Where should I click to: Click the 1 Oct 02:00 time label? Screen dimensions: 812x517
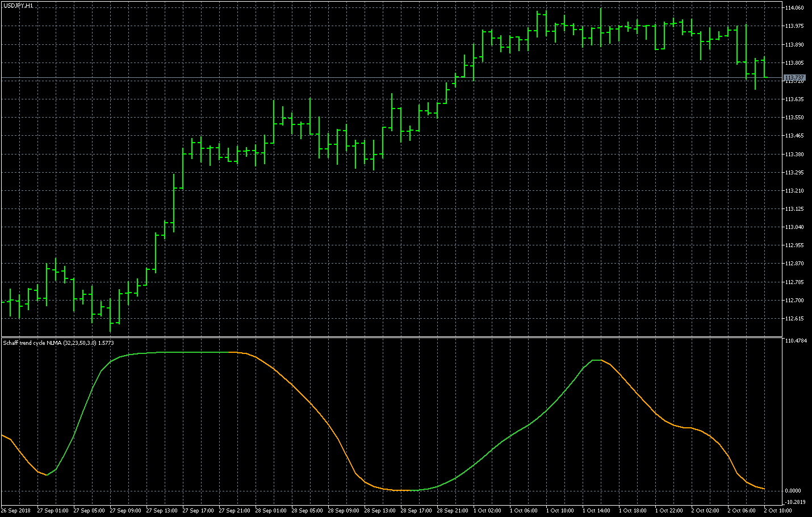point(487,511)
